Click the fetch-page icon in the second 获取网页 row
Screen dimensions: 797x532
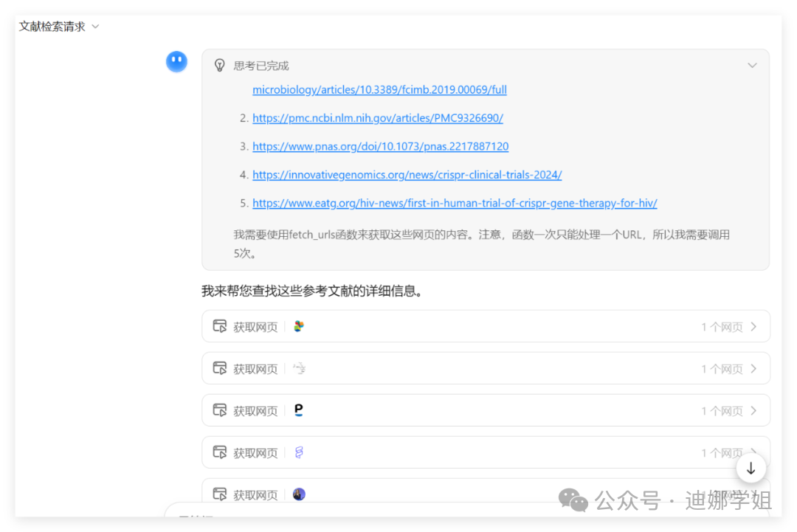click(220, 368)
